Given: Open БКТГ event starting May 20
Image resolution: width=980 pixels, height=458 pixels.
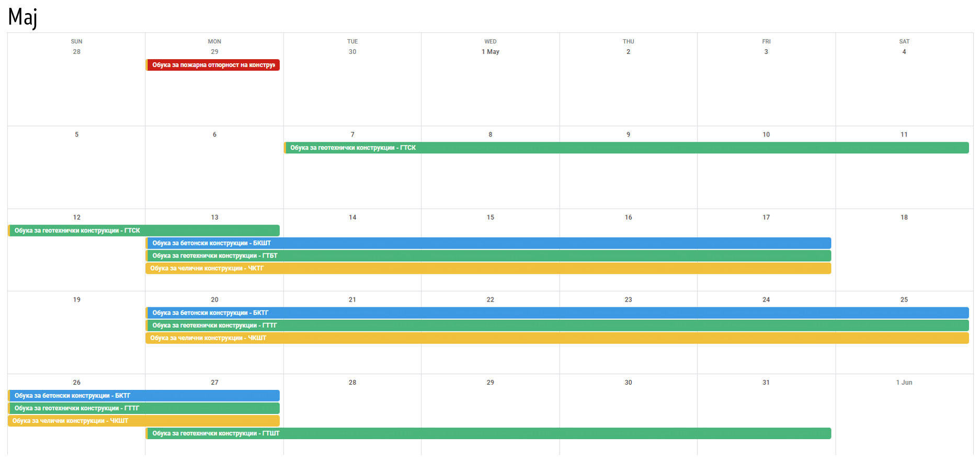Looking at the screenshot, I should [557, 312].
